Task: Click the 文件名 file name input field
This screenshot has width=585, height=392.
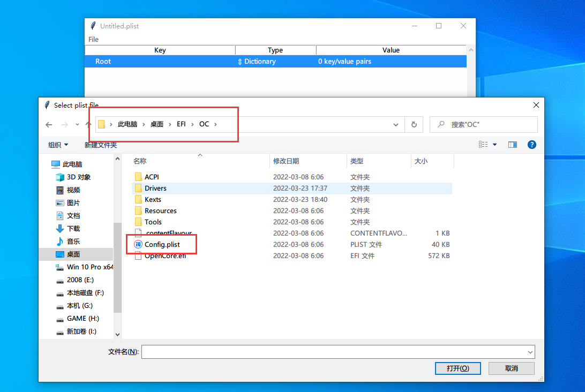Action: pyautogui.click(x=333, y=352)
